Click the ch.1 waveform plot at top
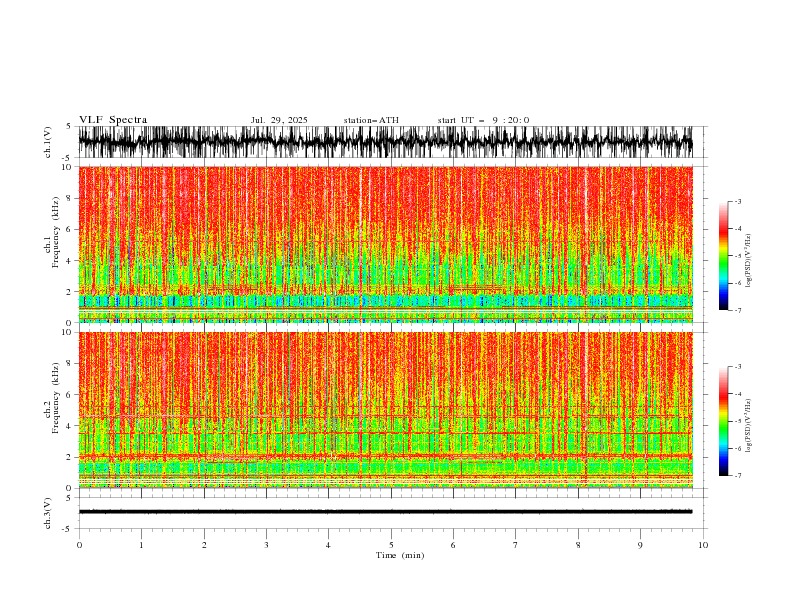Screen dimensions: 792x612 point(385,142)
